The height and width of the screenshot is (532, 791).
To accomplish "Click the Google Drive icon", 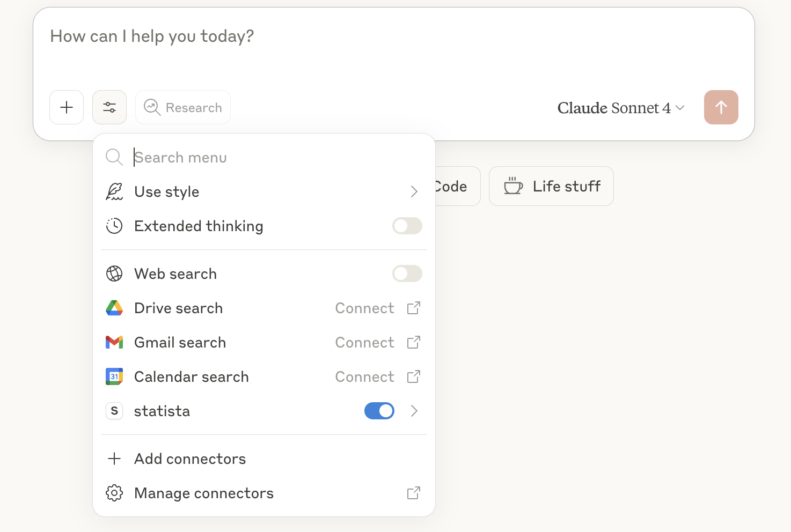I will coord(114,308).
